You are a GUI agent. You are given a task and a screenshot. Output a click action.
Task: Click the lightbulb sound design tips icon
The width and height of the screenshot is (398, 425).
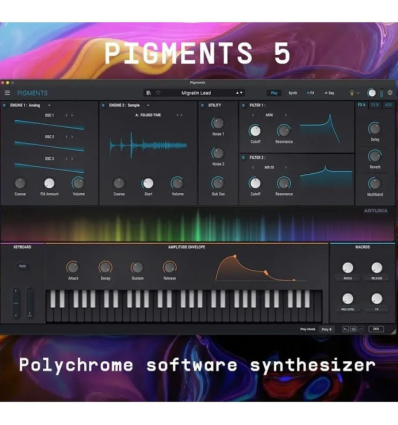click(351, 93)
